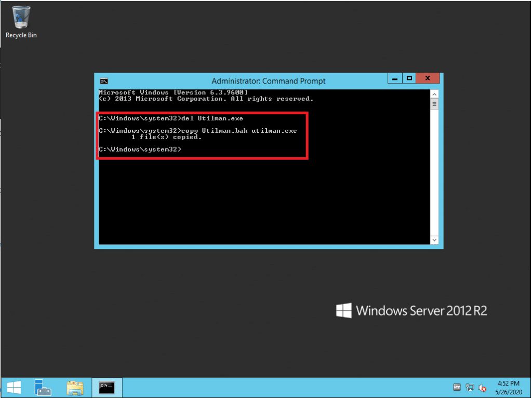Close the Administrator: Command Prompt window

[428, 78]
